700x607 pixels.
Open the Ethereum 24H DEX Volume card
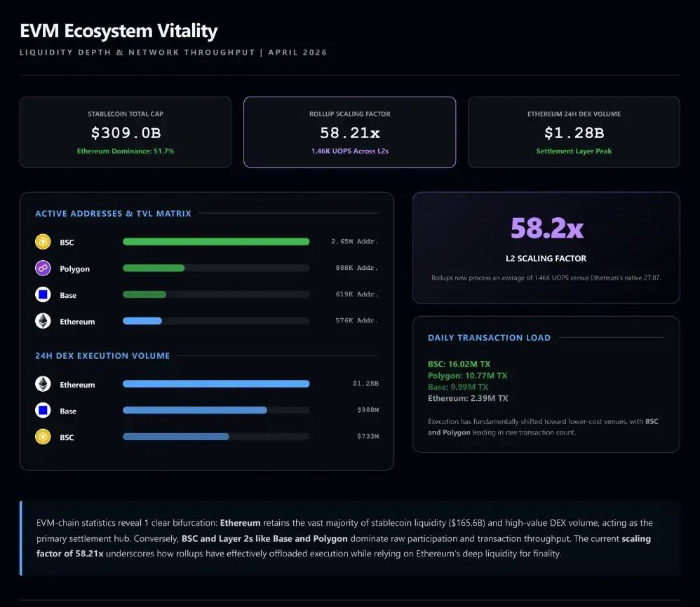(574, 132)
